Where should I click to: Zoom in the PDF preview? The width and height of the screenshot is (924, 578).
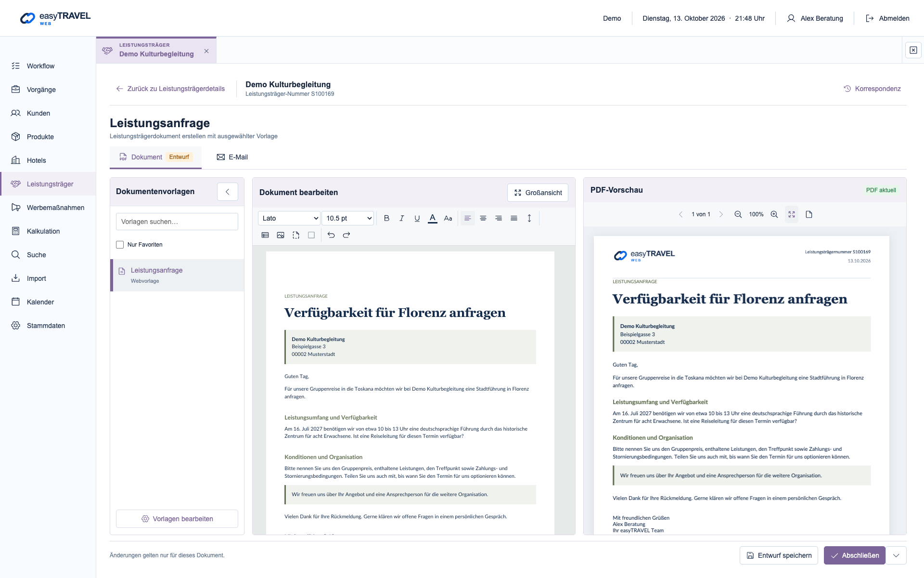tap(774, 214)
